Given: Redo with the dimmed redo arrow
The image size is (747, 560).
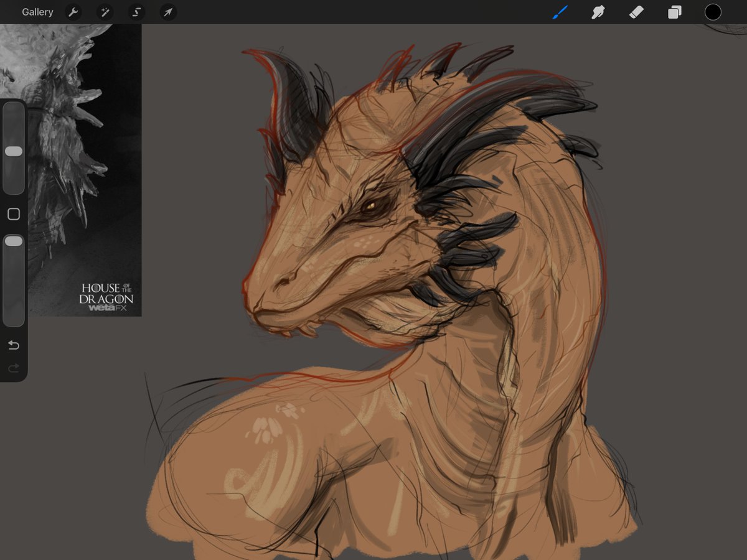Looking at the screenshot, I should click(x=14, y=369).
